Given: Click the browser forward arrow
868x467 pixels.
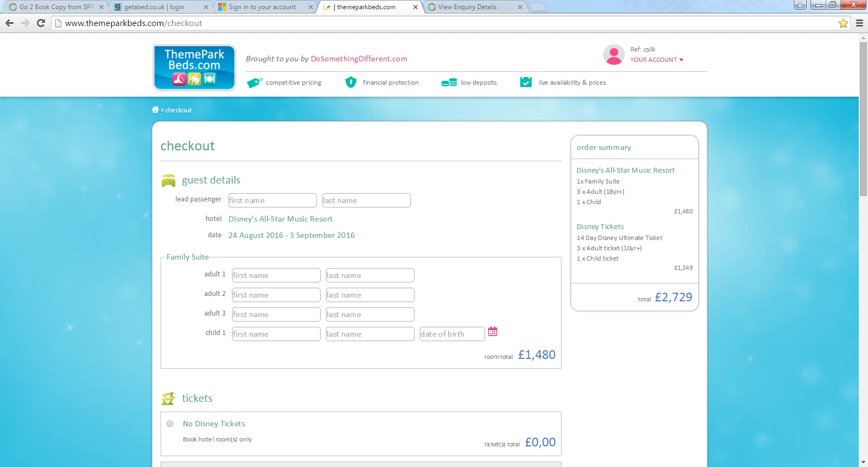Looking at the screenshot, I should pos(25,23).
